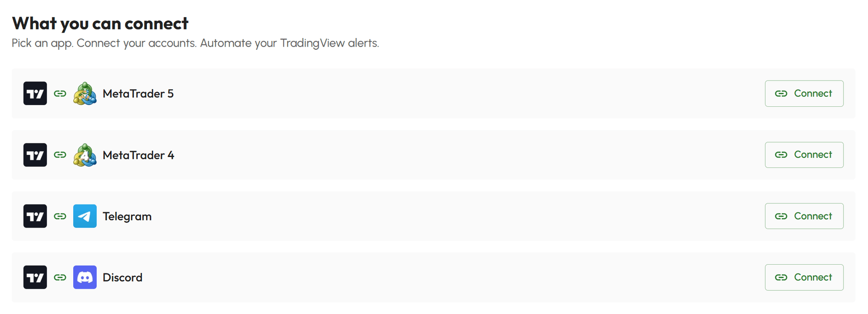Click the TradingView logo in the Discord row
Screen dimensions: 868x314
[35, 277]
